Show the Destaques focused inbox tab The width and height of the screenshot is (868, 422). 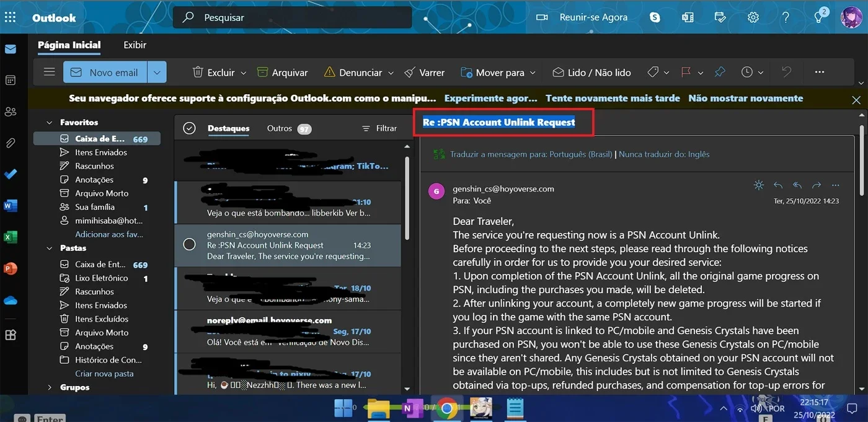[228, 128]
